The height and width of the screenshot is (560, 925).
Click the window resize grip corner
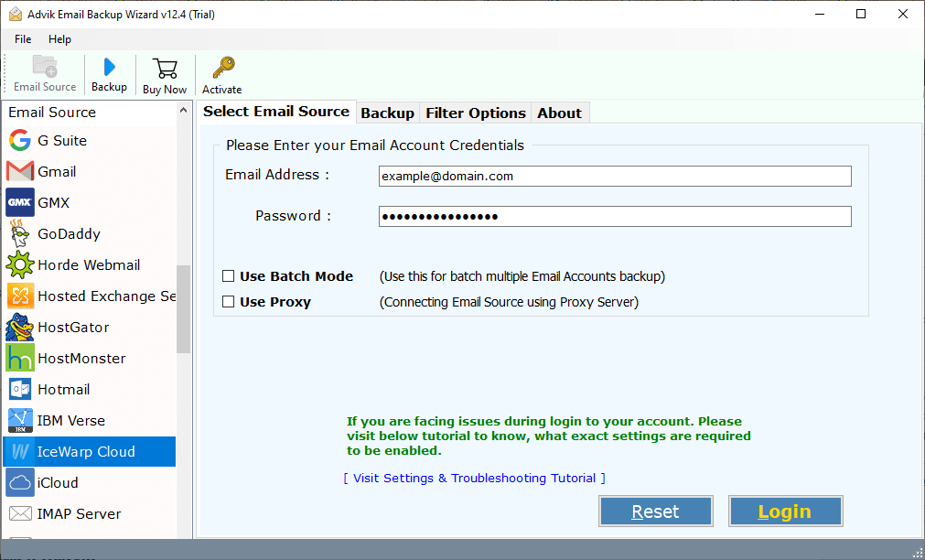916,553
